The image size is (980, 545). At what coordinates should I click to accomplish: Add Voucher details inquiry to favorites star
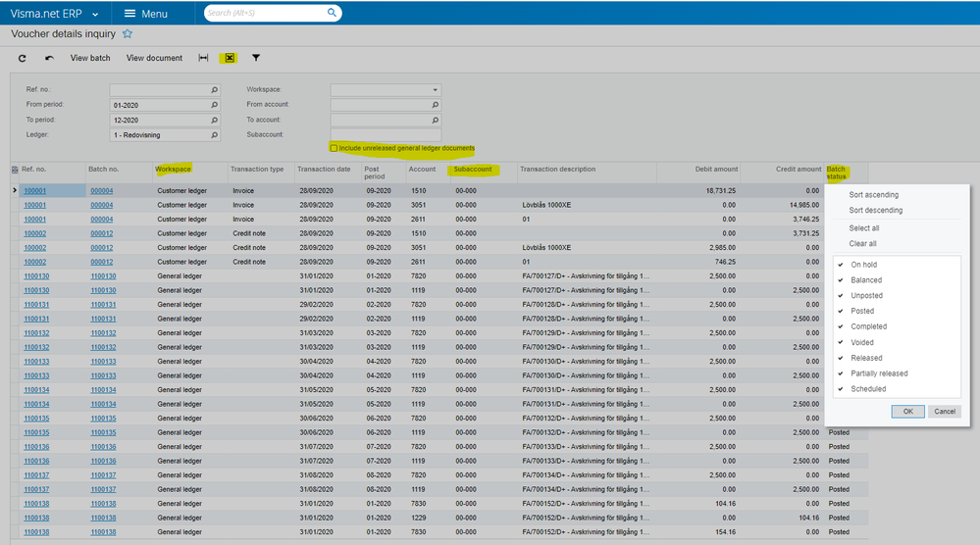tap(128, 33)
